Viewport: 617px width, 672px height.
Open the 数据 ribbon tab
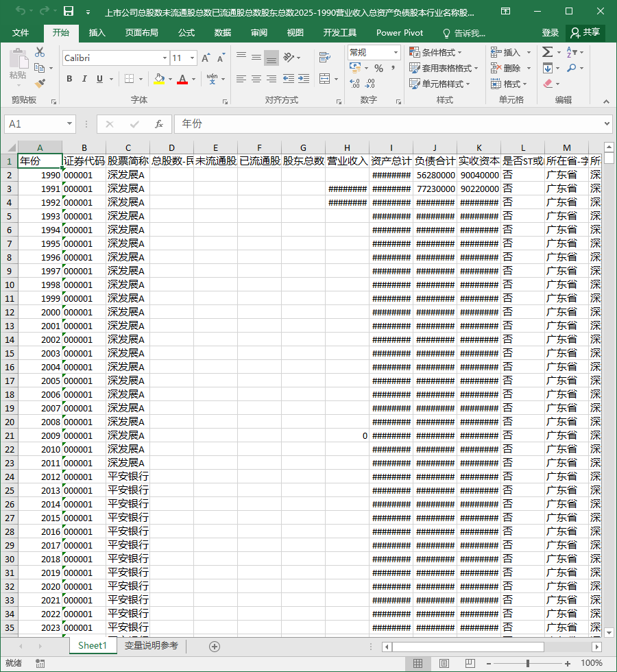pyautogui.click(x=222, y=33)
